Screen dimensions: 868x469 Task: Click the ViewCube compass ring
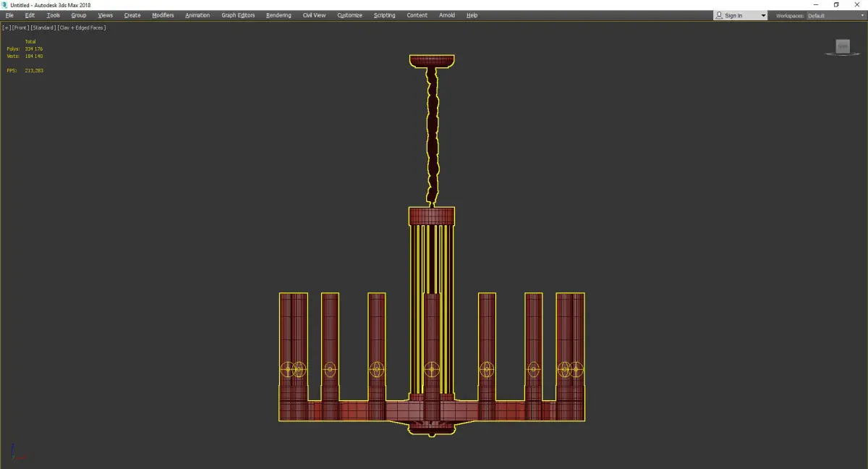pos(843,55)
